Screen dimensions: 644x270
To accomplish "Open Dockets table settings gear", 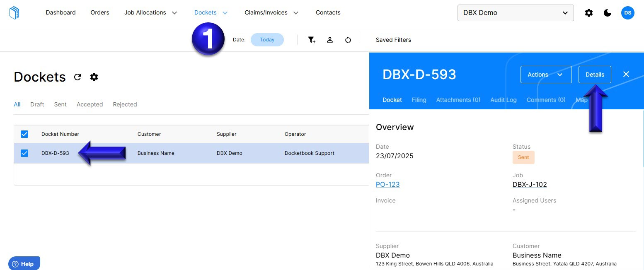I will pyautogui.click(x=94, y=77).
